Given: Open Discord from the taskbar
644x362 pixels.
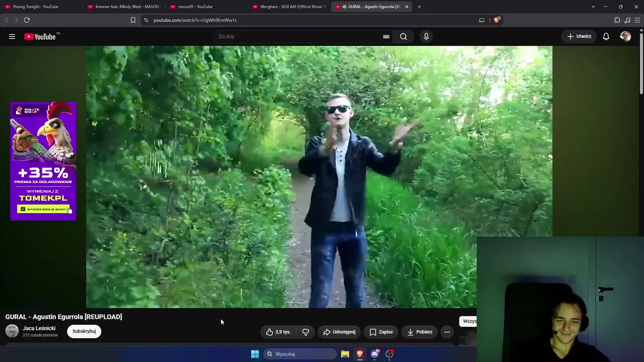Looking at the screenshot, I should point(374,354).
